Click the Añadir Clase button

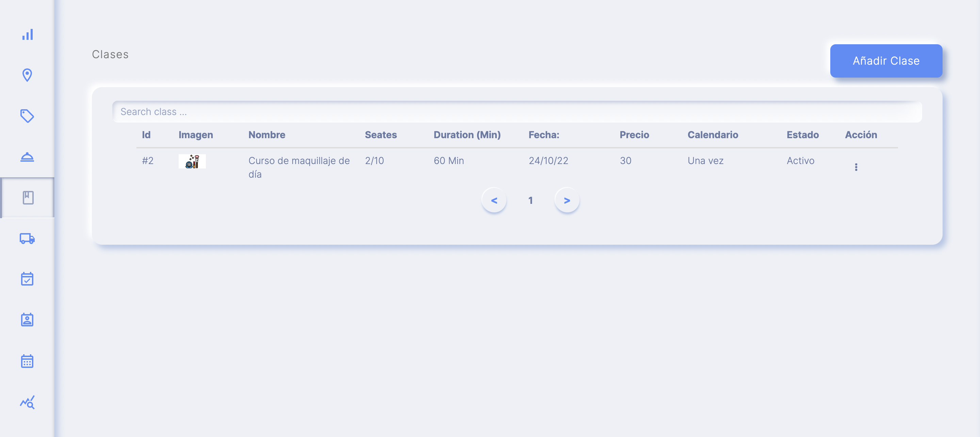pos(886,61)
